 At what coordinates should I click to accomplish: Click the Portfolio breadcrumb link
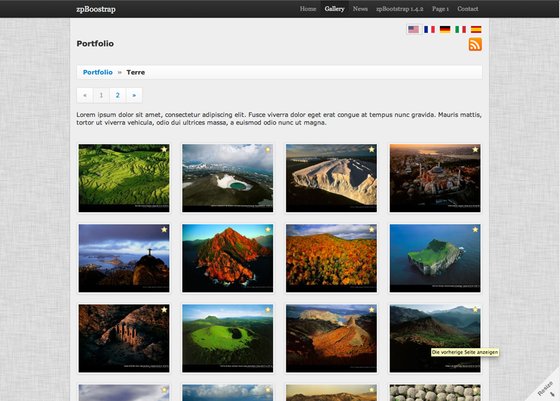[98, 72]
